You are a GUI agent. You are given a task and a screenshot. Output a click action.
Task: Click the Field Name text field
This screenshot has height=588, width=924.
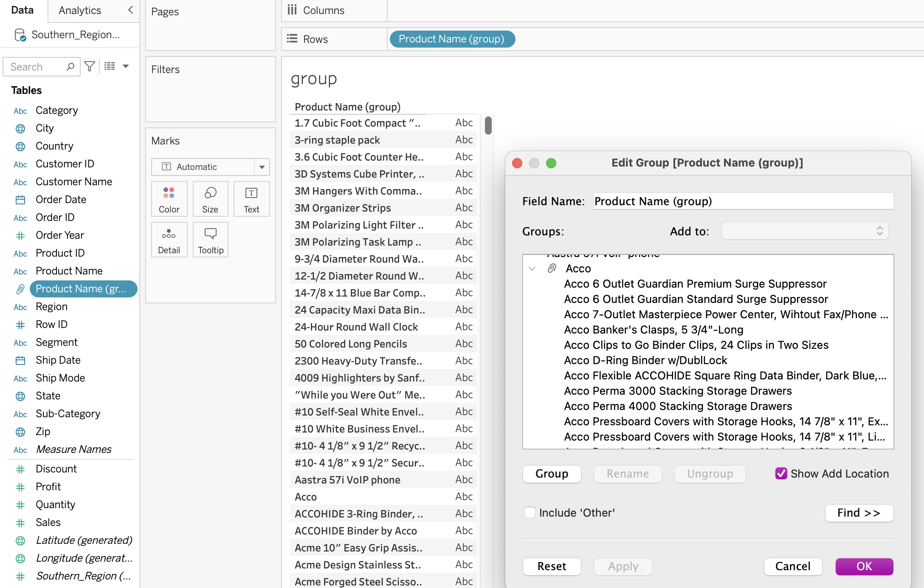click(x=743, y=201)
